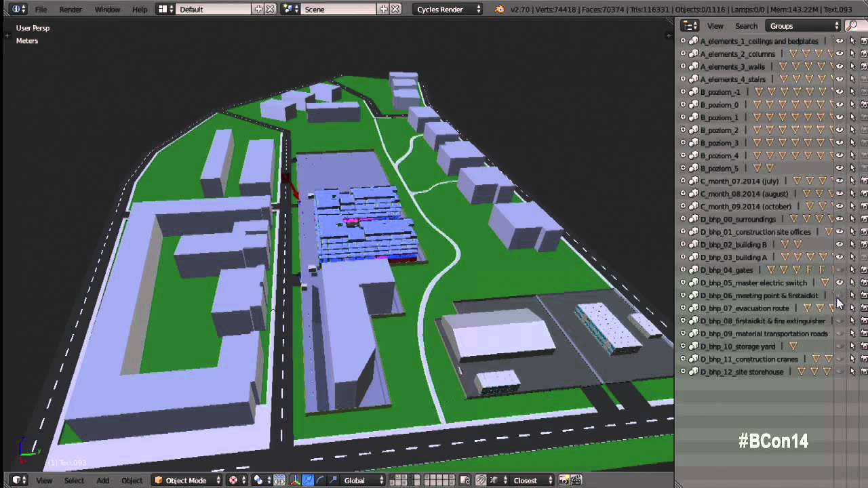Select the scale manipulator icon
The image size is (868, 488).
tap(332, 480)
